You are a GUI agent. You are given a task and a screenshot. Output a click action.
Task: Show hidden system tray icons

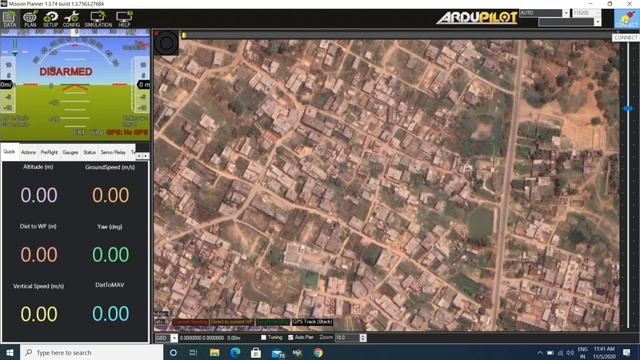(540, 353)
